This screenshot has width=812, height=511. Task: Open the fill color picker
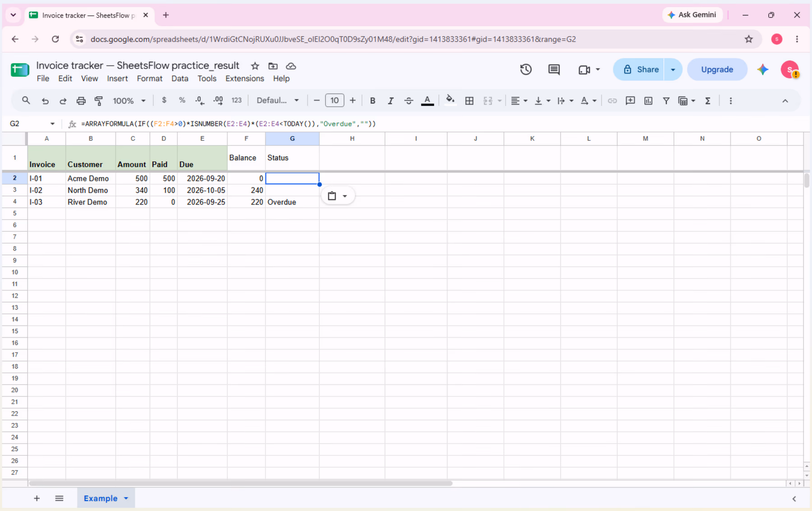click(450, 101)
